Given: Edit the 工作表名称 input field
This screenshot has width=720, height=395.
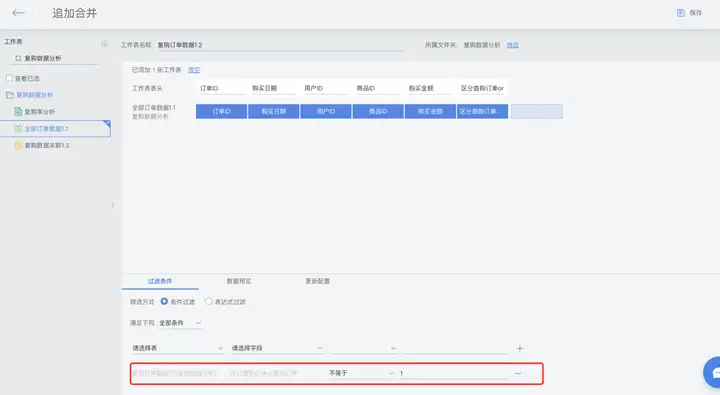Looking at the screenshot, I should tap(280, 45).
